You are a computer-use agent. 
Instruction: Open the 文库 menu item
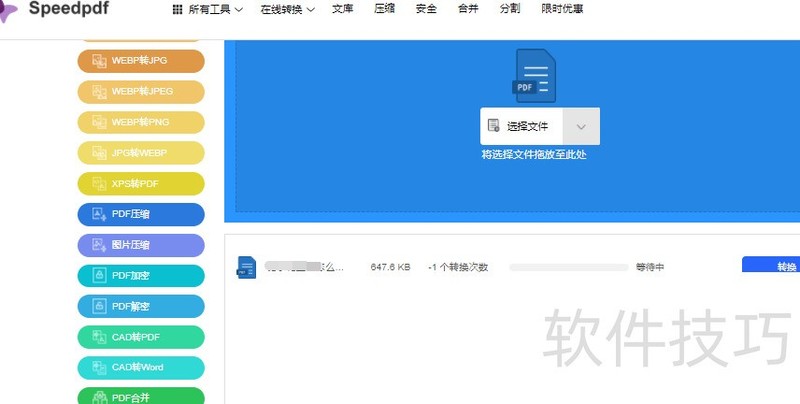(342, 9)
